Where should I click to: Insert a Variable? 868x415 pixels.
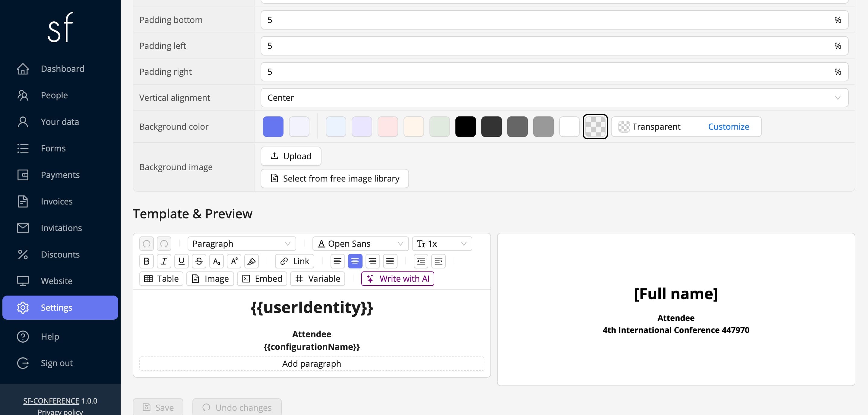[318, 279]
